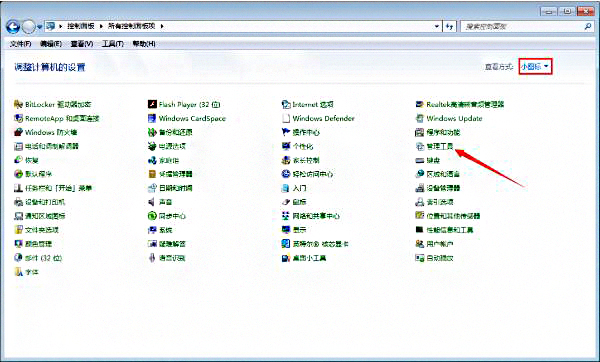Refresh the address bar view
This screenshot has height=362, width=600.
click(x=449, y=26)
